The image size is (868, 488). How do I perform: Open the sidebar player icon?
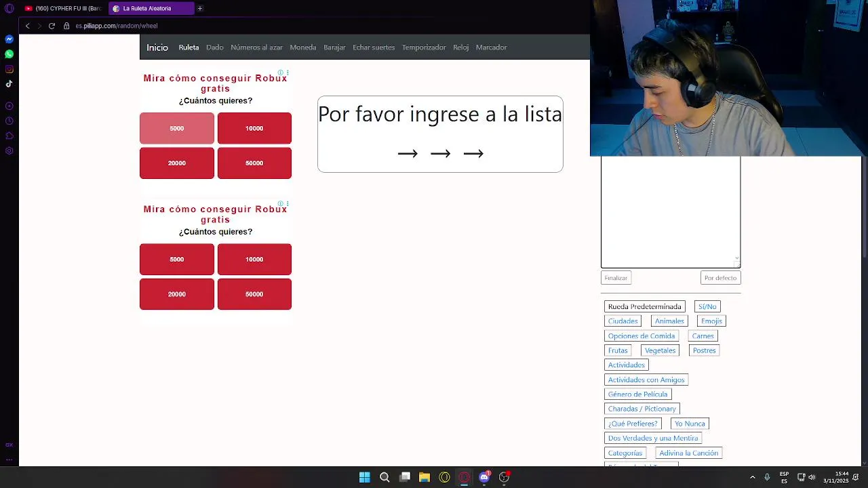9,106
